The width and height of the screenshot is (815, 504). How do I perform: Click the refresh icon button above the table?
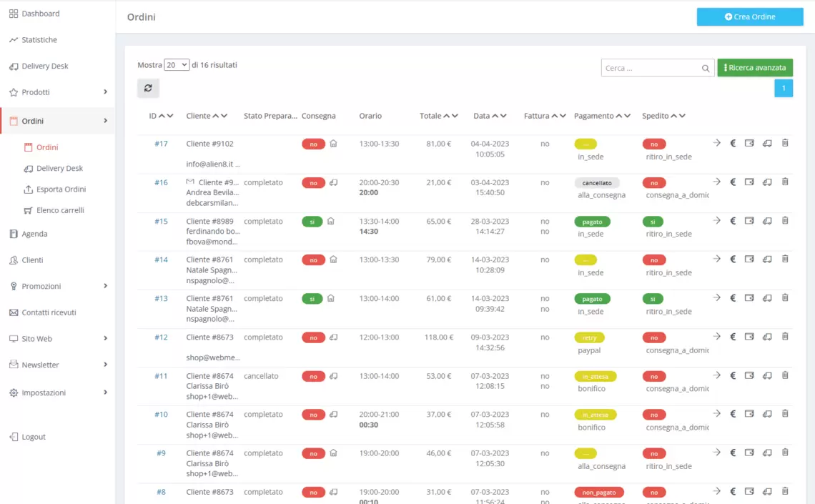[x=148, y=88]
